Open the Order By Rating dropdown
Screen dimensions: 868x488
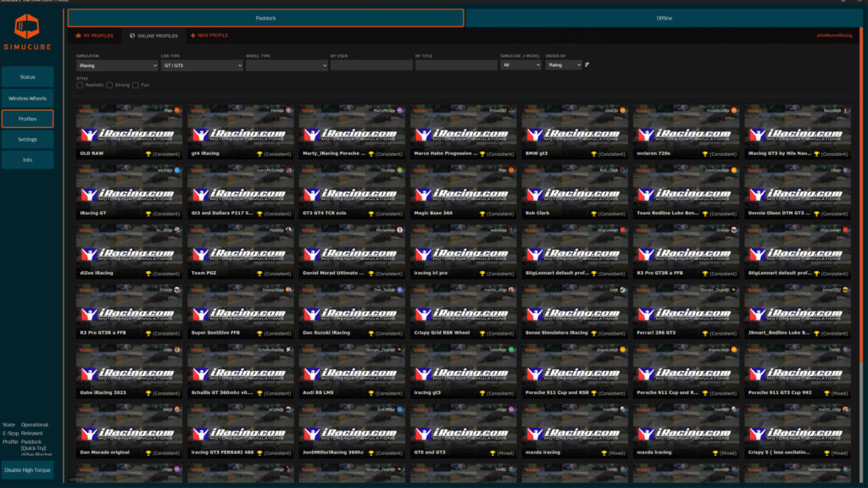pyautogui.click(x=564, y=64)
